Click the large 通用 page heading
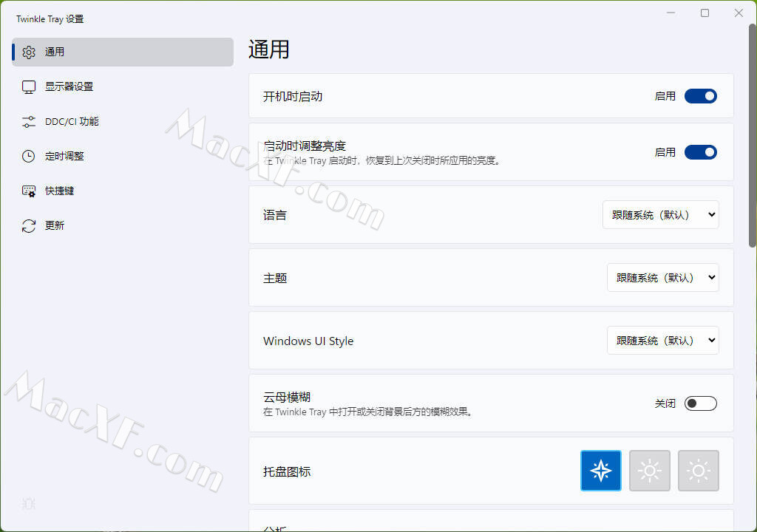This screenshot has width=757, height=532. (x=269, y=50)
